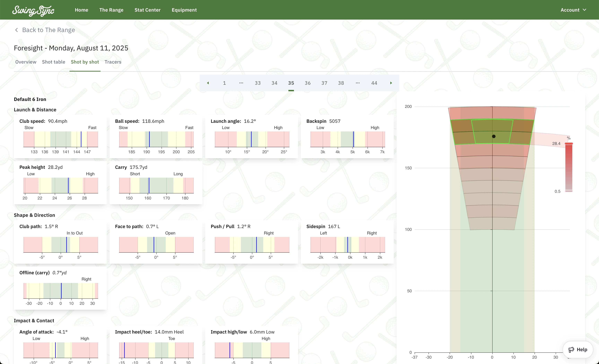Screen dimensions: 599x364
Task: Switch to the Shot table tab
Action: 54,62
